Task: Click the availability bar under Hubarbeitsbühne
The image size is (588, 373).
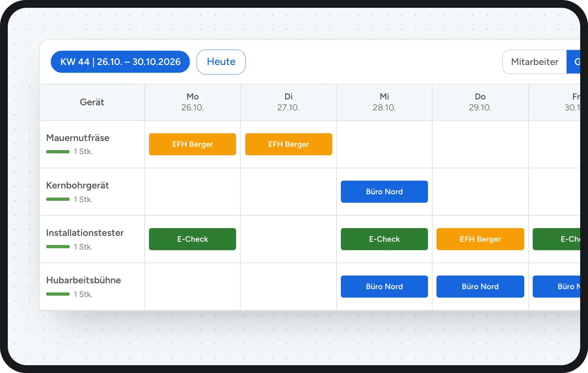Action: click(x=58, y=294)
